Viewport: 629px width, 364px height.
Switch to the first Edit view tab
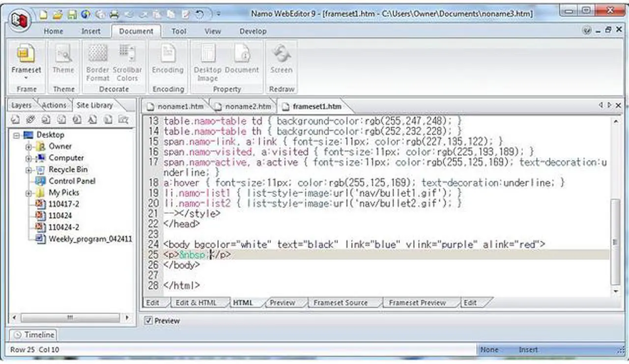pos(153,303)
